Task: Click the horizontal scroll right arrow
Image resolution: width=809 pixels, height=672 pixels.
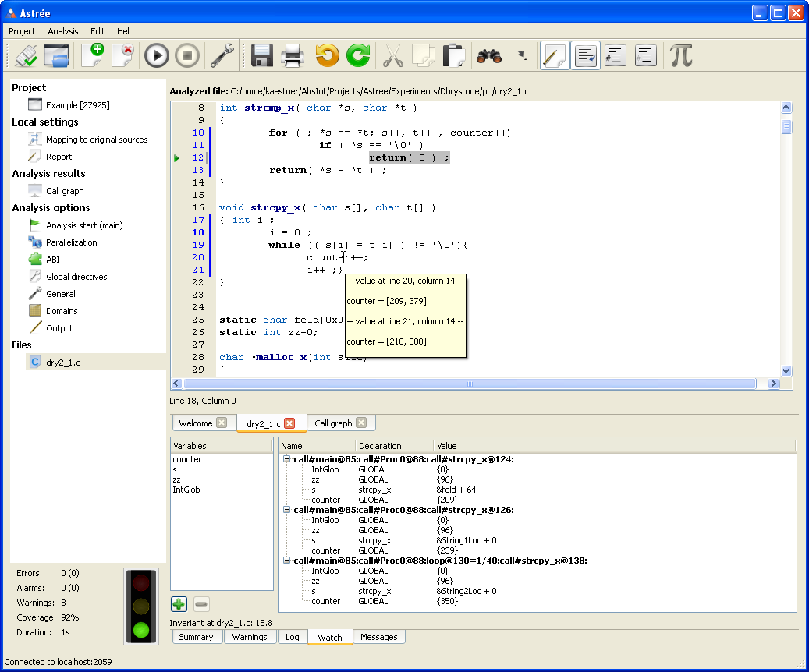Action: coord(773,384)
